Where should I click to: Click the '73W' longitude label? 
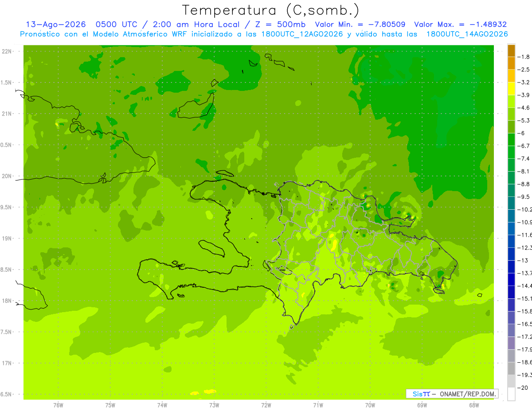click(214, 405)
